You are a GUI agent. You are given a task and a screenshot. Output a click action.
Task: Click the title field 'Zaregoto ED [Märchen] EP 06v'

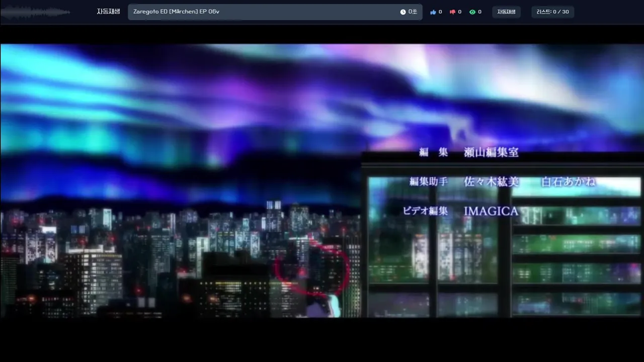[275, 12]
